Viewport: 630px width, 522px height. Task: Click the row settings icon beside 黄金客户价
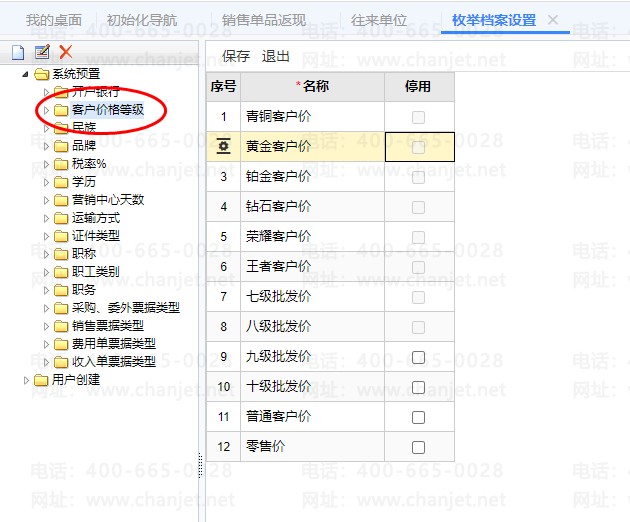(x=223, y=146)
